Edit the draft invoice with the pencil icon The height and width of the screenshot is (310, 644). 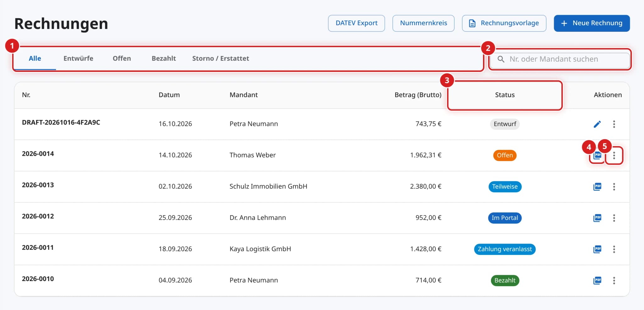tap(597, 124)
